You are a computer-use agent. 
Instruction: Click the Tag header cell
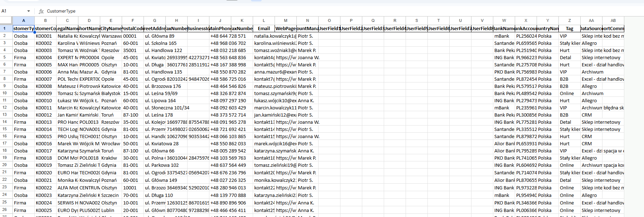[x=570, y=28]
